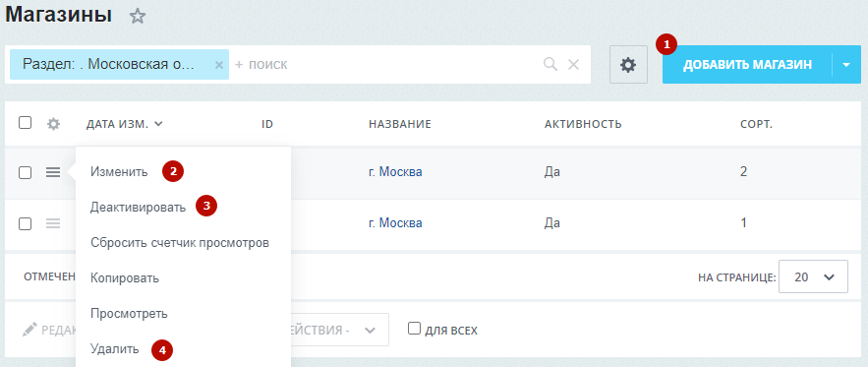Viewport: 868px width, 367px height.
Task: Click Да activity cell in first row
Action: [551, 172]
